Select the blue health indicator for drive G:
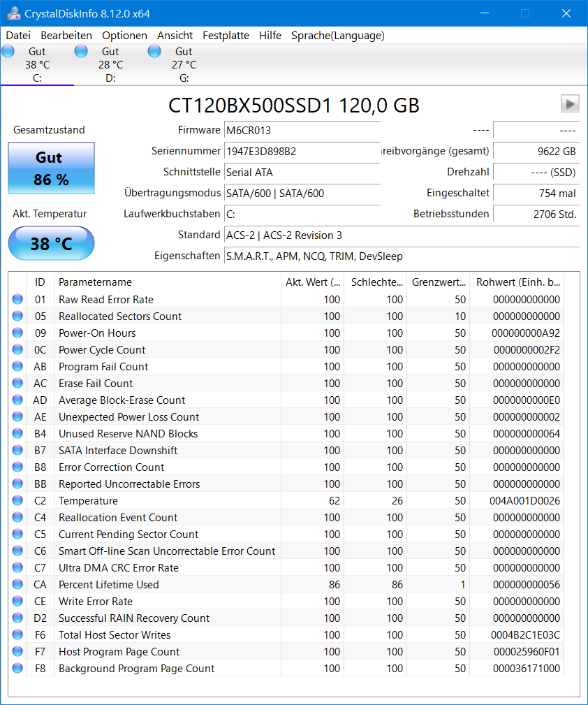This screenshot has width=588, height=705. pos(154,50)
